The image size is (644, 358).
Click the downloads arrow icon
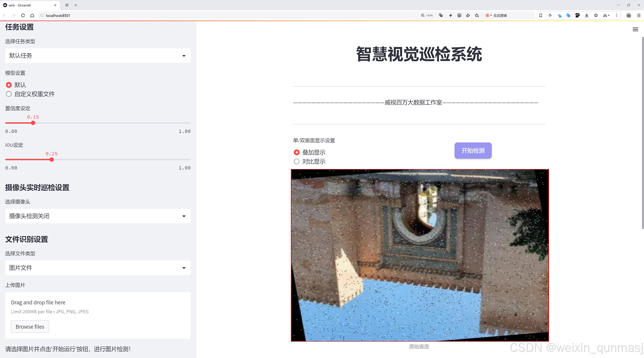tap(587, 15)
